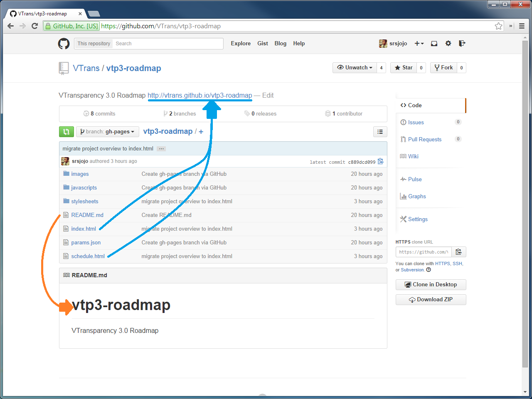Image resolution: width=532 pixels, height=399 pixels.
Task: Click the latest commit c889dcd099 link
Action: 362,162
